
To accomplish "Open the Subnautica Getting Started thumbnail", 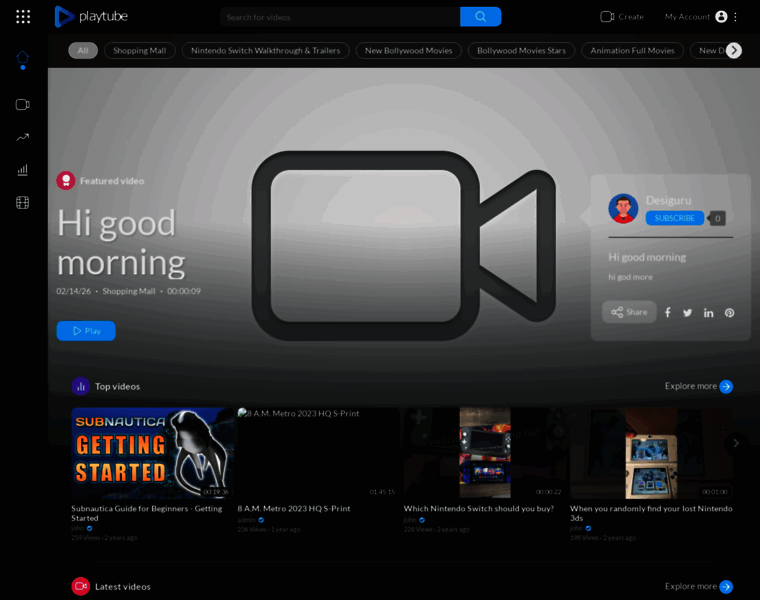I will 152,452.
